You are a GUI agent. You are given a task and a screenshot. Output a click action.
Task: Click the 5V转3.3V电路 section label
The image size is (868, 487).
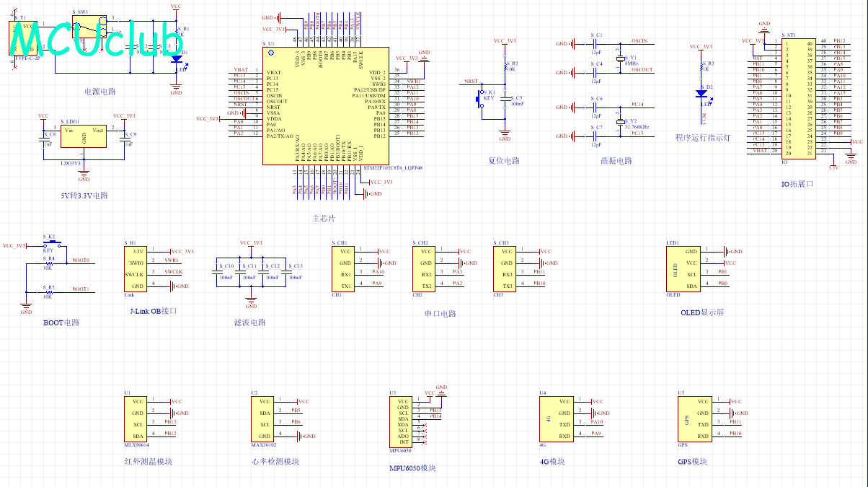point(84,196)
